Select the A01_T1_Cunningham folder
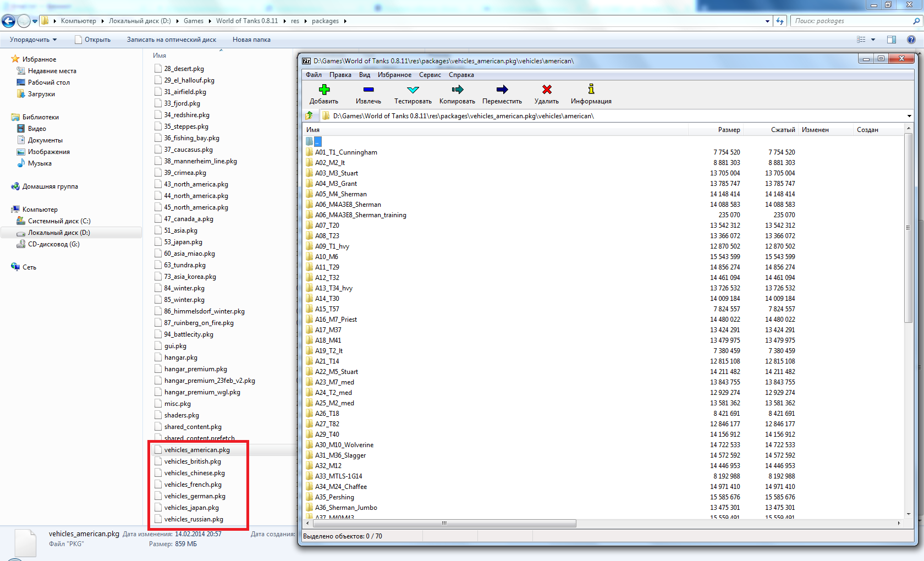924x561 pixels. pos(346,152)
